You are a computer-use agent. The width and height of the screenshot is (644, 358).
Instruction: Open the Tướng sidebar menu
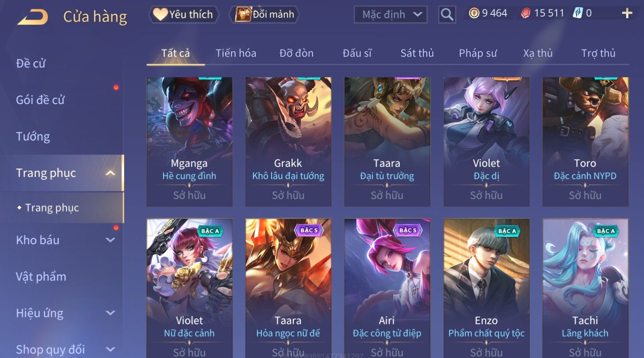pyautogui.click(x=33, y=137)
